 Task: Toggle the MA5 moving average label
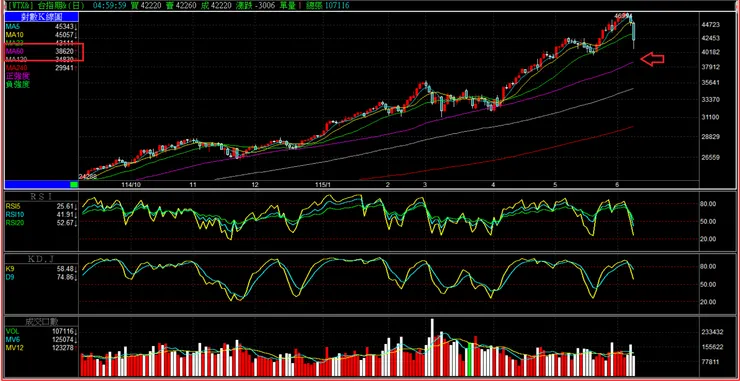point(14,26)
